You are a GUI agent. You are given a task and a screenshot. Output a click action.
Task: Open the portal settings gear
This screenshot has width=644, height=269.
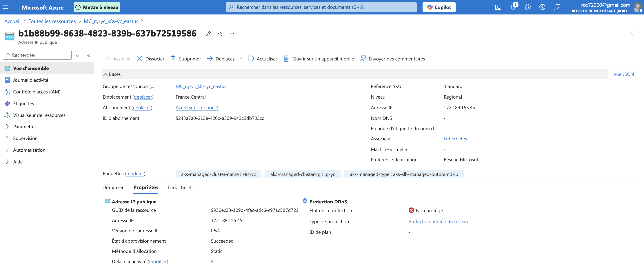pos(527,7)
